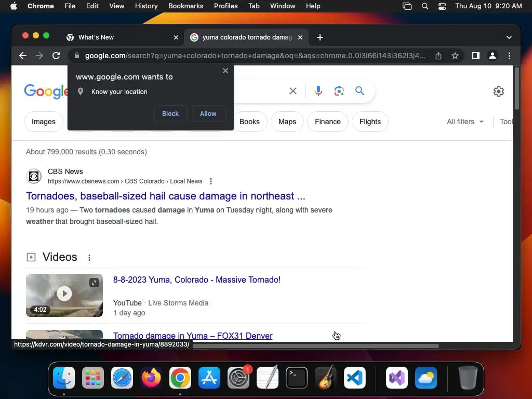Bookmark this tab with the star icon

[455, 56]
